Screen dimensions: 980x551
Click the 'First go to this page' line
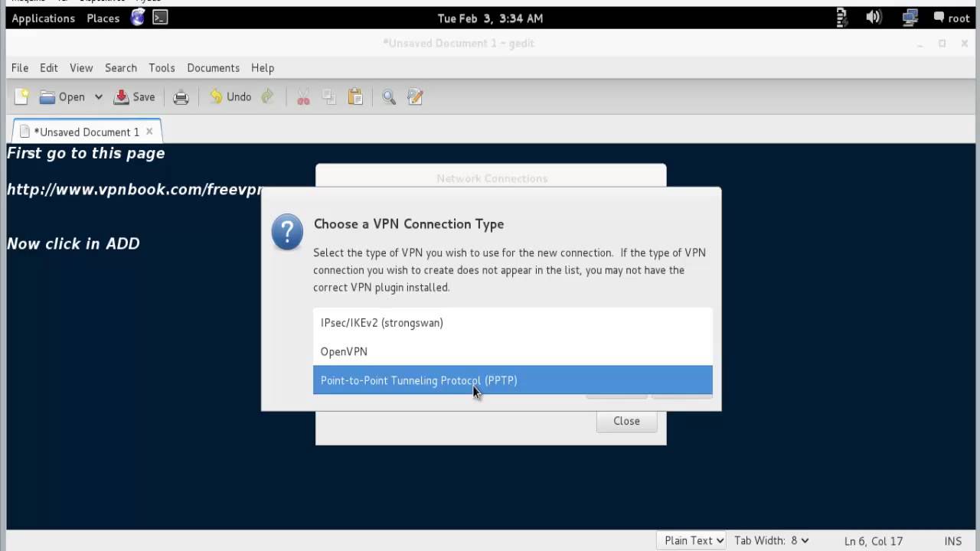(x=86, y=153)
